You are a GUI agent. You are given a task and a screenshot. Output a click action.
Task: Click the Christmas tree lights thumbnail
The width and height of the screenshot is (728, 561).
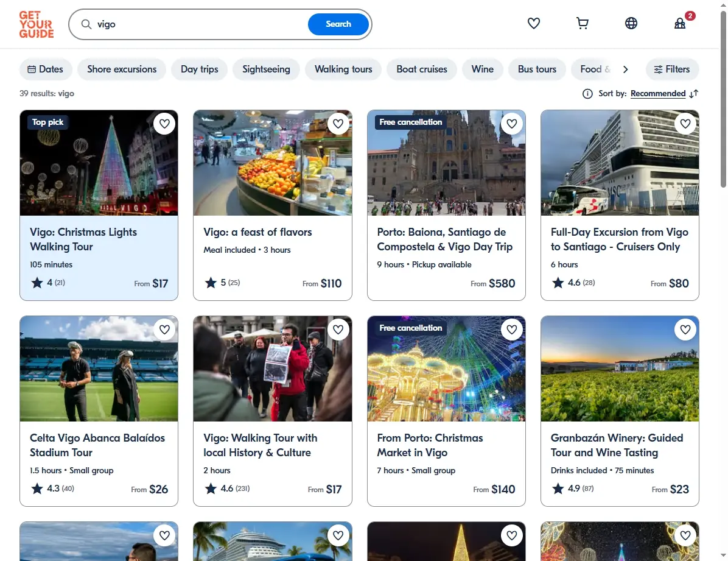click(x=99, y=163)
